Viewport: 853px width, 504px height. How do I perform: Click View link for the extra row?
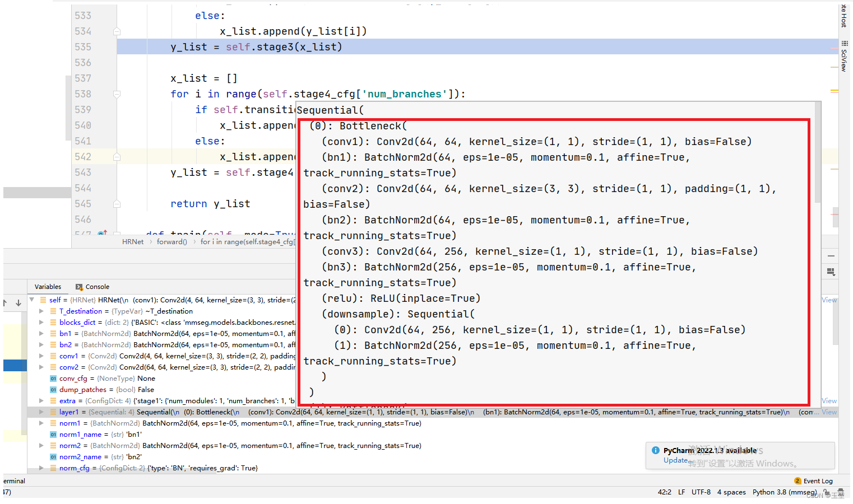pyautogui.click(x=829, y=401)
